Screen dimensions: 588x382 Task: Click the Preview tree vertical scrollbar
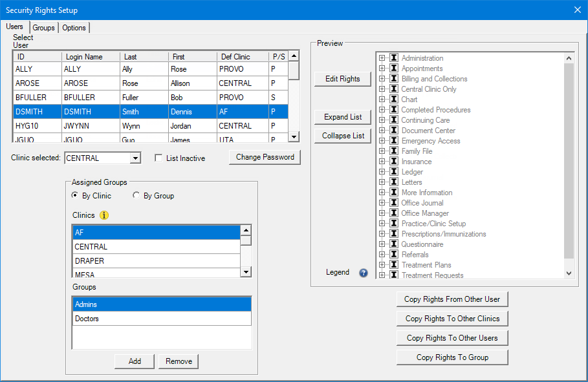point(569,162)
